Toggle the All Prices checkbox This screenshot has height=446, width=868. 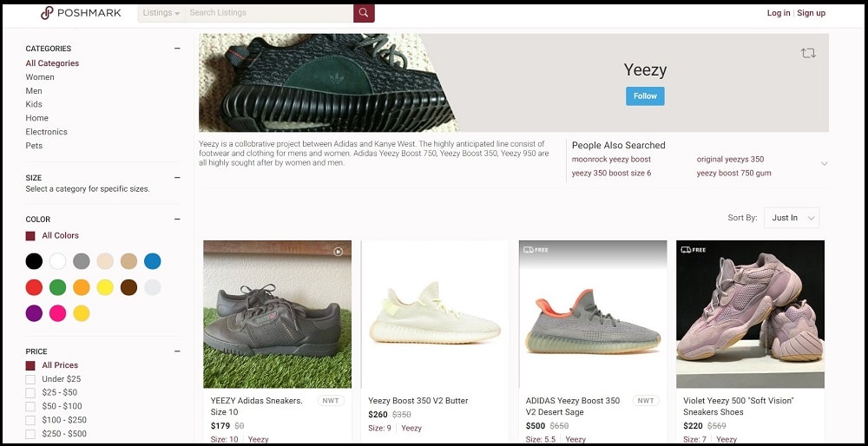30,365
